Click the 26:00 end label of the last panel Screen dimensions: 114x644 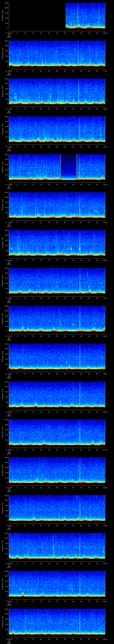[105, 639]
